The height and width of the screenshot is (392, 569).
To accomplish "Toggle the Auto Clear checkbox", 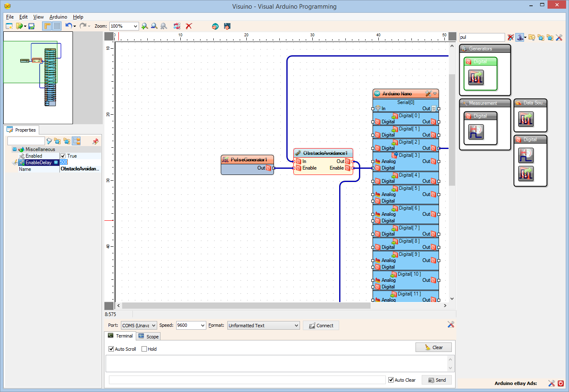I will pyautogui.click(x=391, y=380).
